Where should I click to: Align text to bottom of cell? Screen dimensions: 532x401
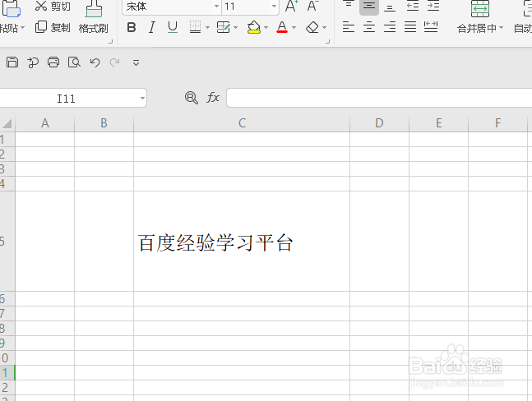390,7
